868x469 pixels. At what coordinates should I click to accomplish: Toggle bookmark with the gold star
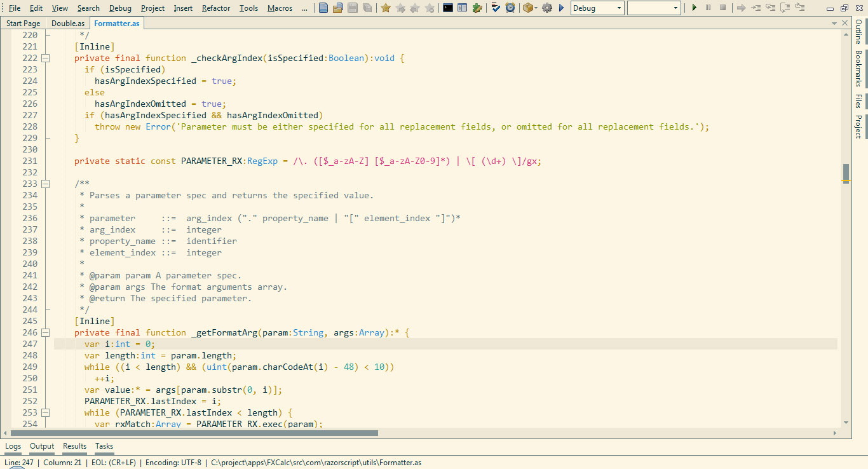(386, 8)
